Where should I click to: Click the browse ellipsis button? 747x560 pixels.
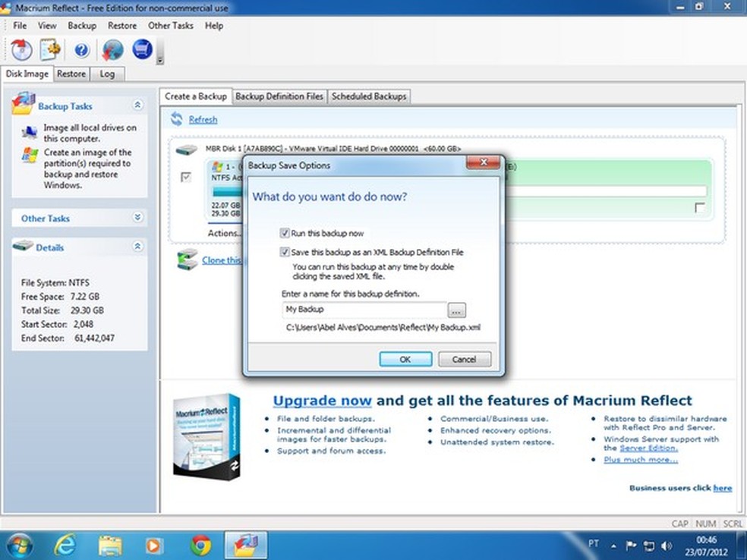tap(456, 310)
